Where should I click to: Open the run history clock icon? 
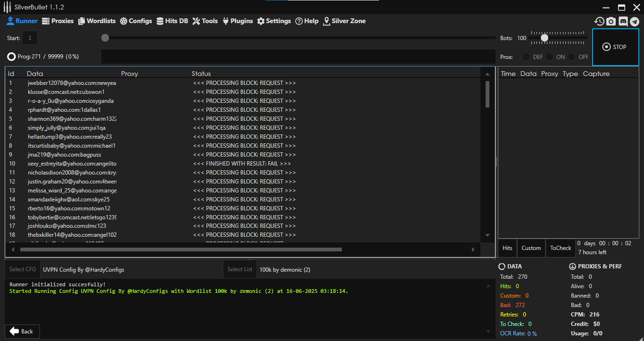(599, 21)
